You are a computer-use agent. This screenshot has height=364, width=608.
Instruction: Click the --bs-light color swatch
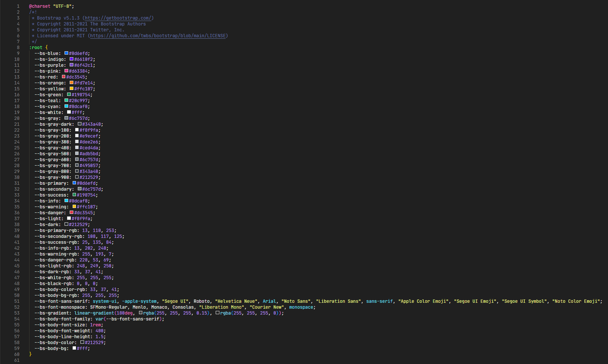[69, 218]
